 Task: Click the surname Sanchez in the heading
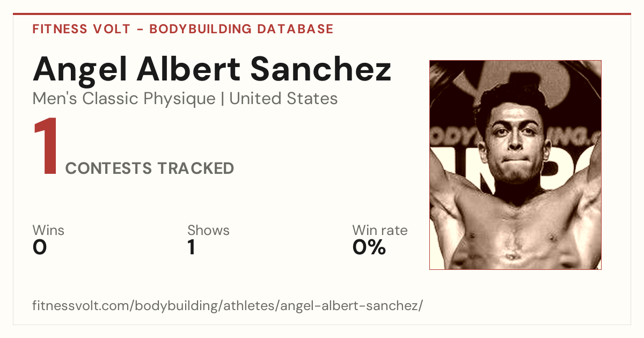pos(321,69)
